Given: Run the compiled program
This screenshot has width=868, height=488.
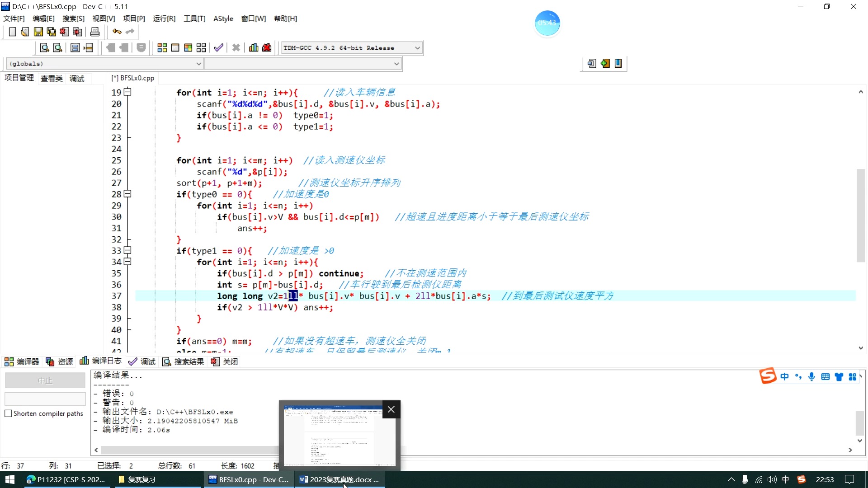Looking at the screenshot, I should [175, 47].
